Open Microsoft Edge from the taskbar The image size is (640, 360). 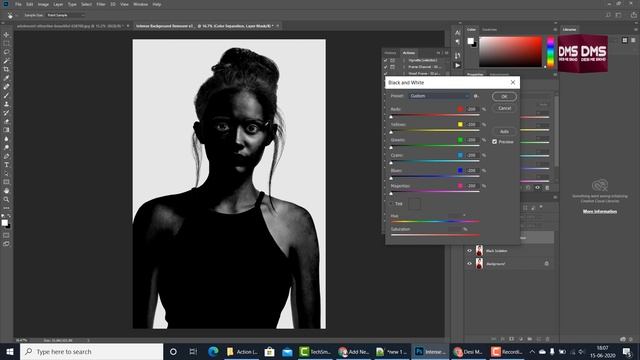(213, 351)
